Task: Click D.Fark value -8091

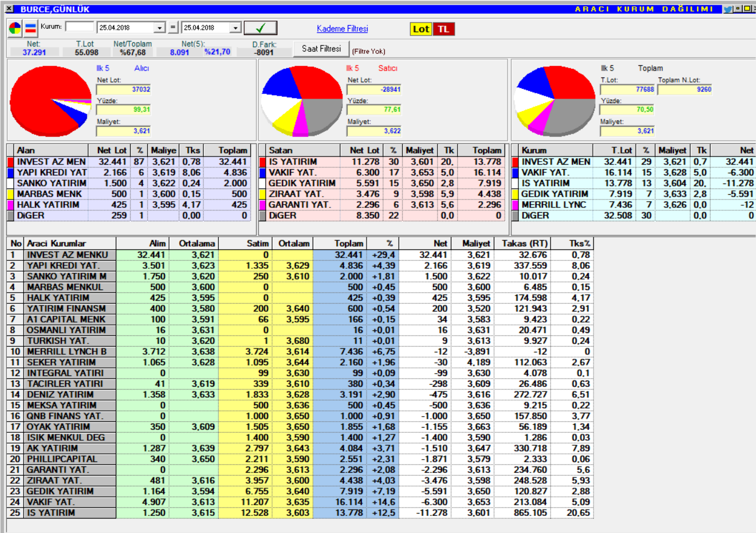Action: tap(264, 52)
